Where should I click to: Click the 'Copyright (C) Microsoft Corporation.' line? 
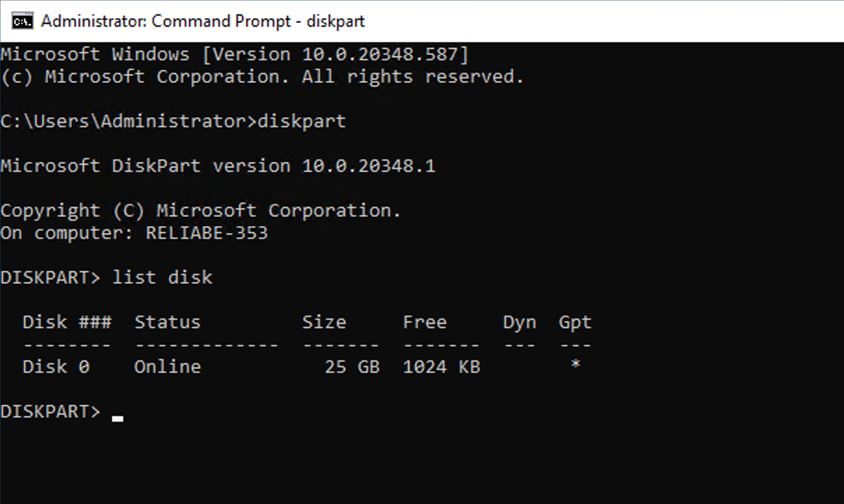pos(201,211)
